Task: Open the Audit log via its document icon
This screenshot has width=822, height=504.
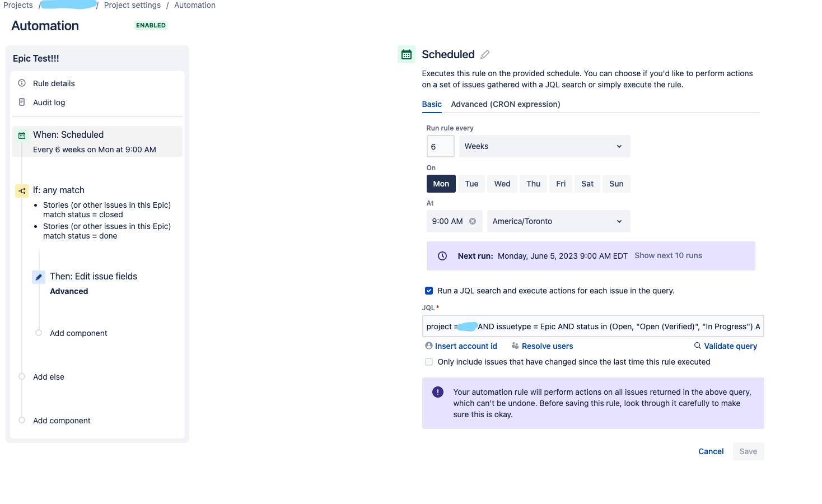Action: pos(21,102)
